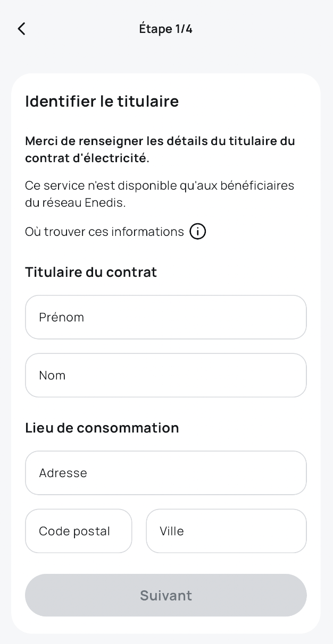
Task: Click into the Adresse field
Action: coord(165,473)
